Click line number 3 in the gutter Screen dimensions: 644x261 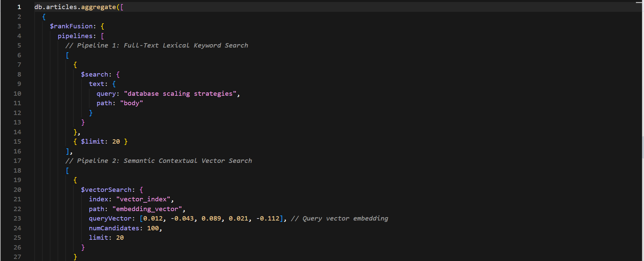coord(19,26)
